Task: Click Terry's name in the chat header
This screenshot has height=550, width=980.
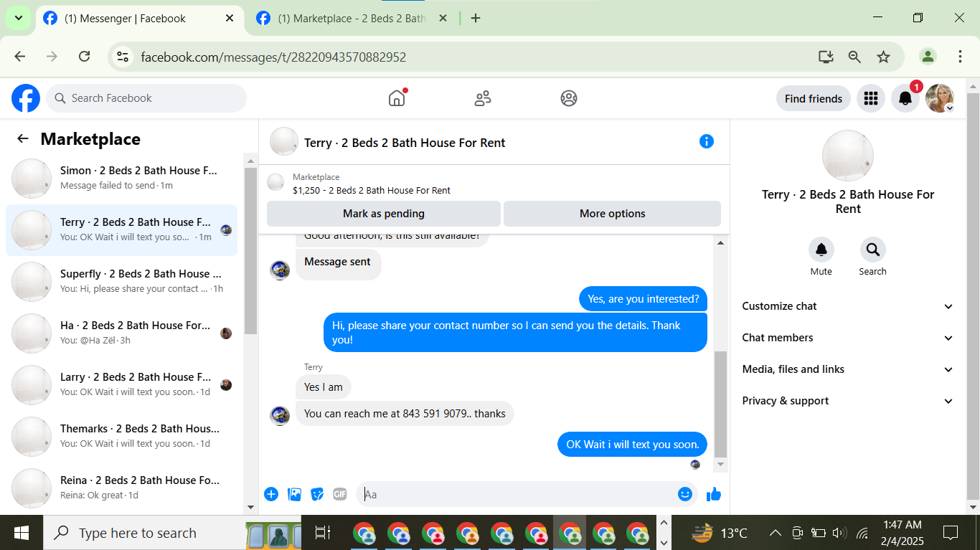Action: [x=405, y=143]
